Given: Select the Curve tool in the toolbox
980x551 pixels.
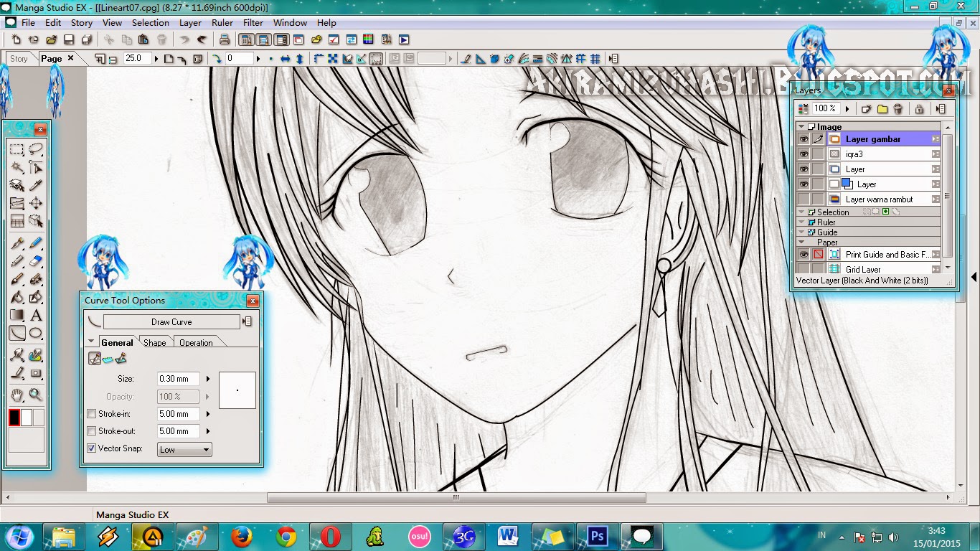Looking at the screenshot, I should tap(17, 333).
